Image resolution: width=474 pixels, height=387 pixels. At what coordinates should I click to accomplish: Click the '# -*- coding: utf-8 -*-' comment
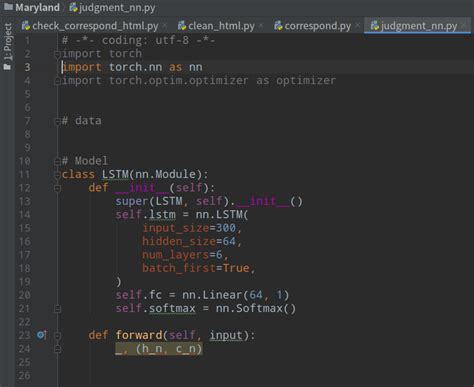139,40
